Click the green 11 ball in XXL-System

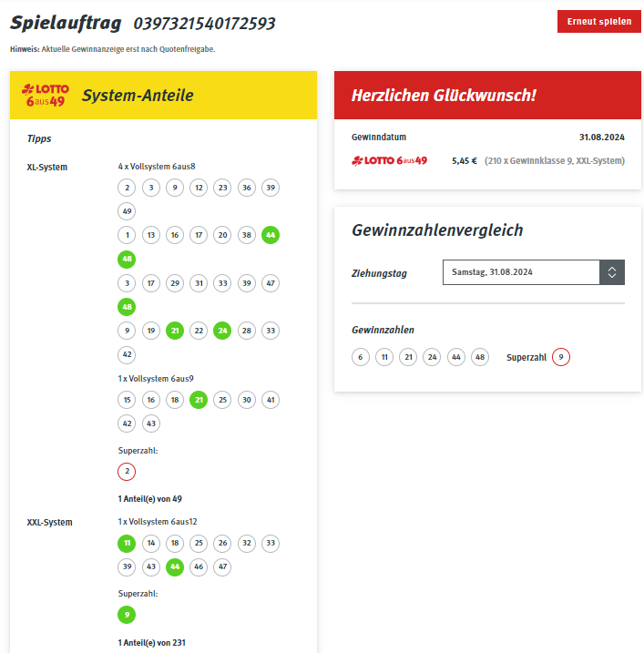127,543
